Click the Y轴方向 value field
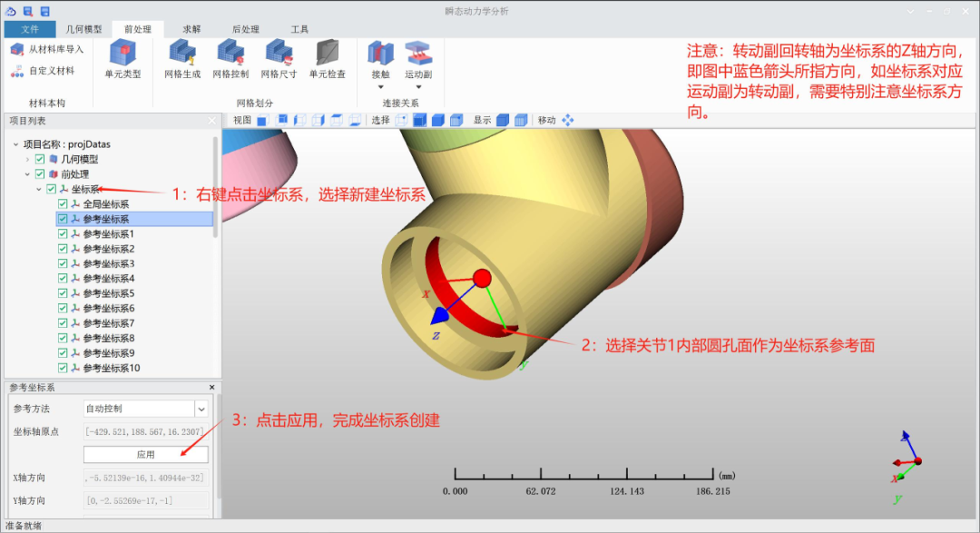The height and width of the screenshot is (533, 980). [145, 500]
